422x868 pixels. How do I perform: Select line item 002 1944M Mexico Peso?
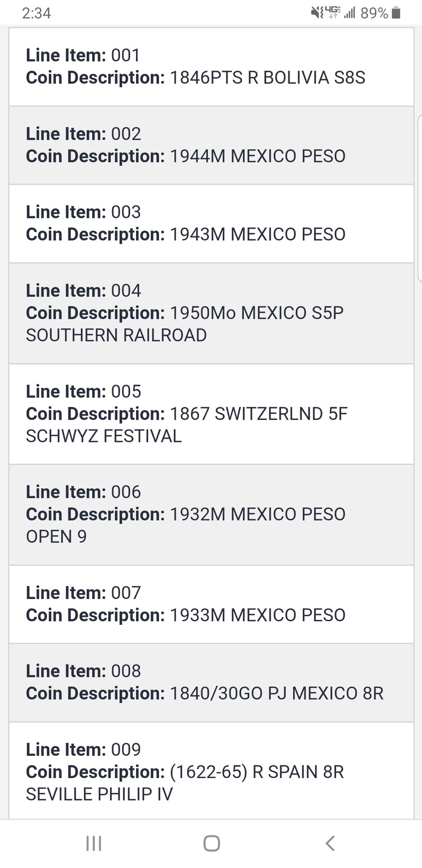(x=211, y=145)
